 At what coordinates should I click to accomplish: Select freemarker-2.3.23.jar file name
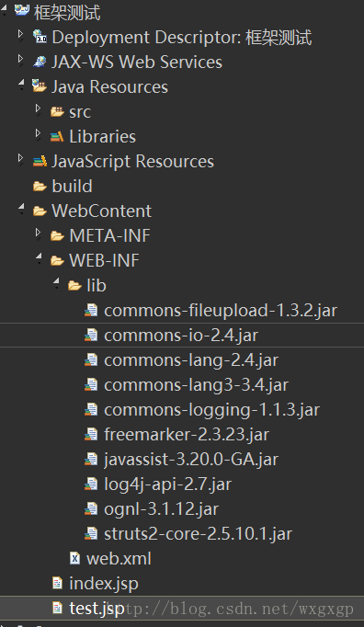(187, 435)
